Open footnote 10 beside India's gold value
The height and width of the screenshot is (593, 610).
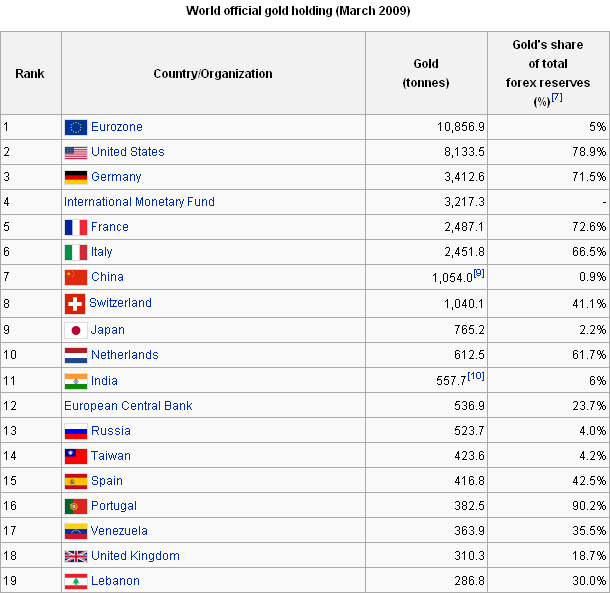click(x=477, y=376)
